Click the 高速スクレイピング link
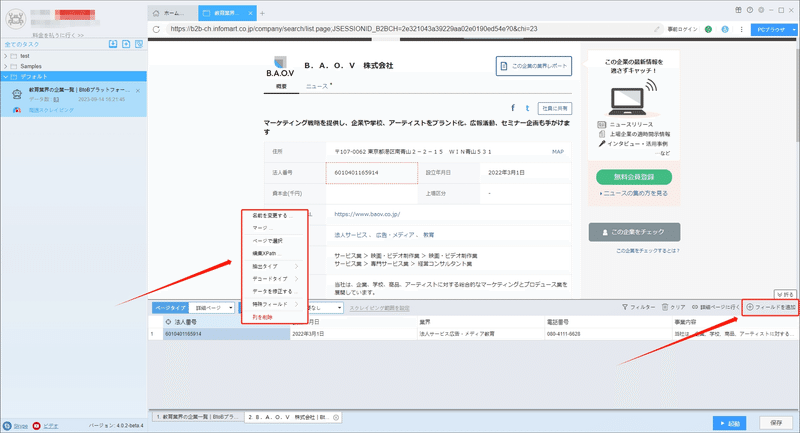The image size is (800, 433). pyautogui.click(x=51, y=110)
